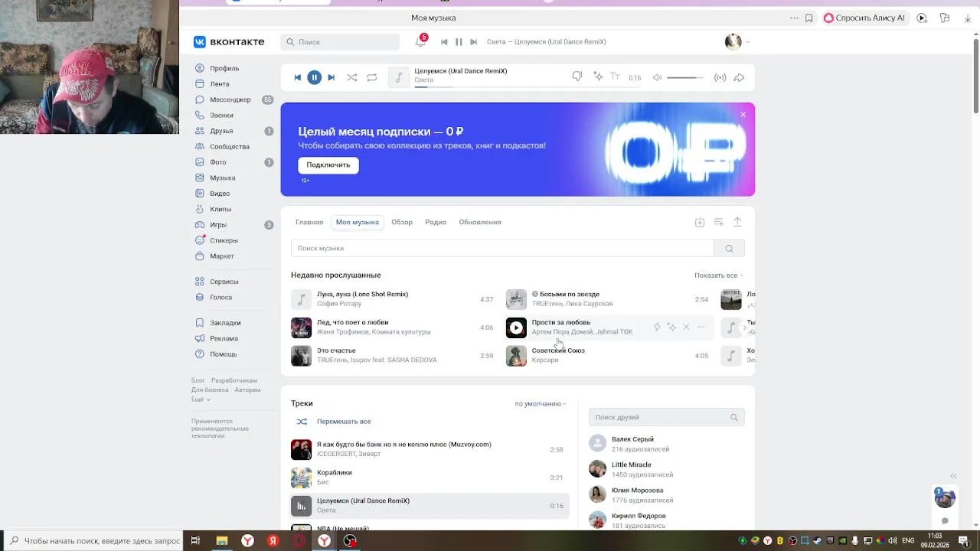Switch to the Главная music tab
Image resolution: width=980 pixels, height=551 pixels.
309,222
